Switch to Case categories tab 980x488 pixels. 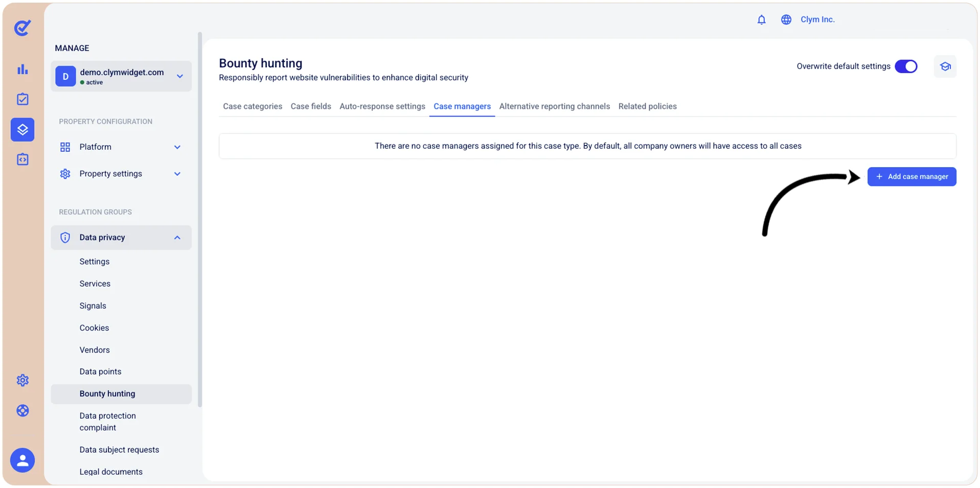click(253, 106)
